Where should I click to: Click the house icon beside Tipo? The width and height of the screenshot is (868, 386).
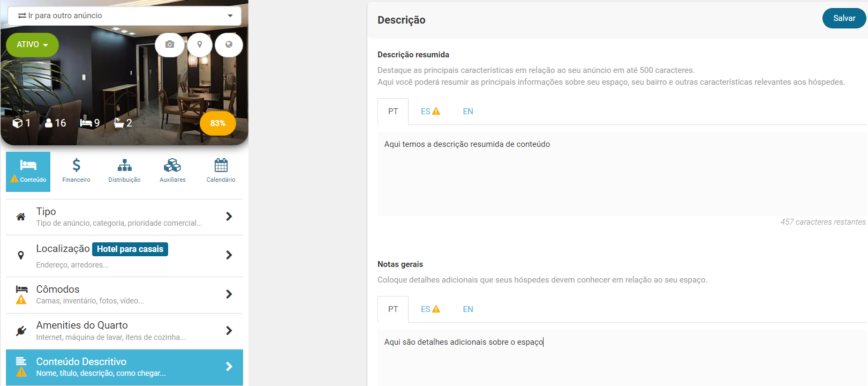(21, 217)
